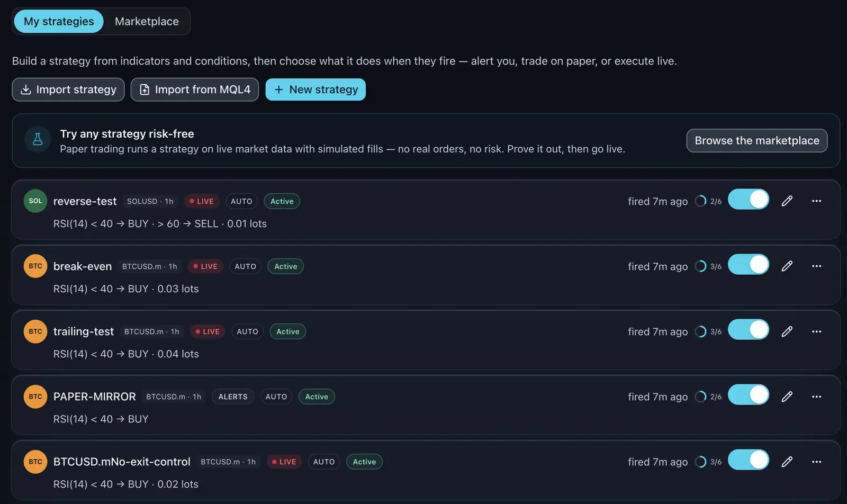Edit BTCUSD.mNo-exit-control with the pencil icon
The height and width of the screenshot is (504, 847).
click(787, 462)
